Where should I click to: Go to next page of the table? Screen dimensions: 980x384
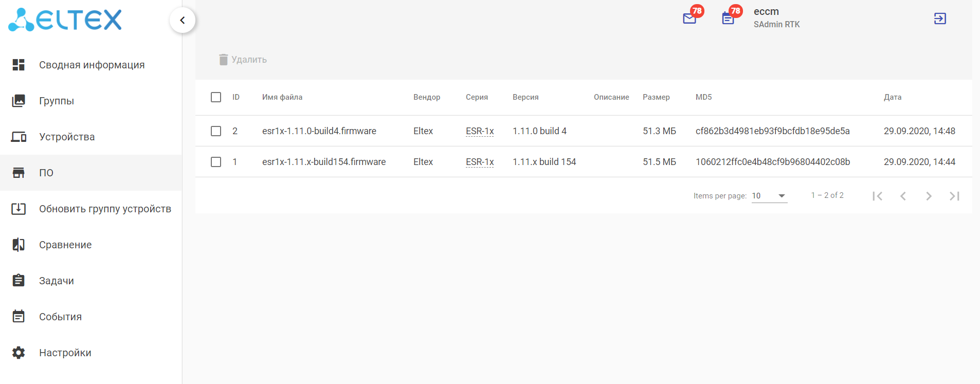929,196
